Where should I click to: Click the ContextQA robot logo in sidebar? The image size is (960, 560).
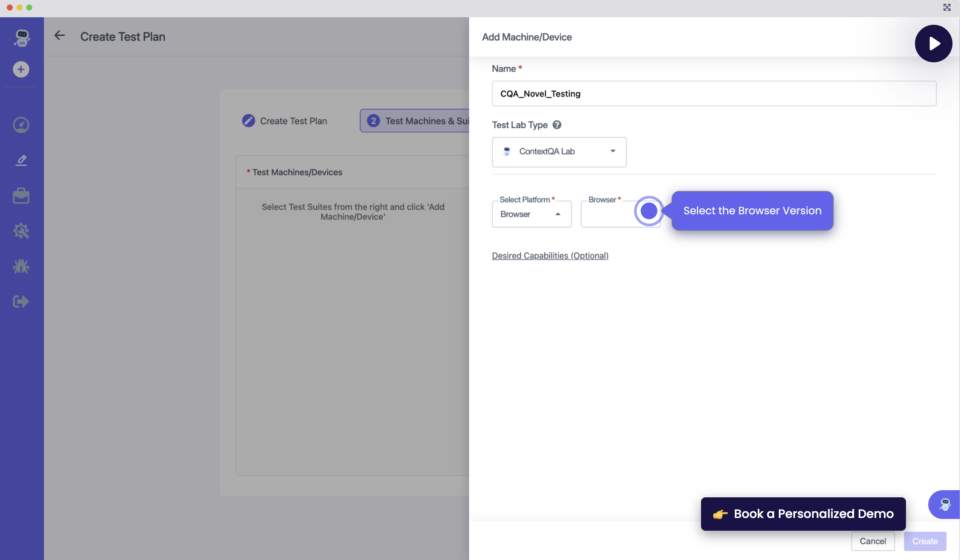coord(22,38)
